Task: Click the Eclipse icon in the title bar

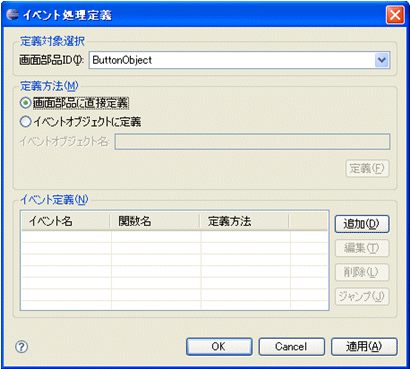Action: 12,15
